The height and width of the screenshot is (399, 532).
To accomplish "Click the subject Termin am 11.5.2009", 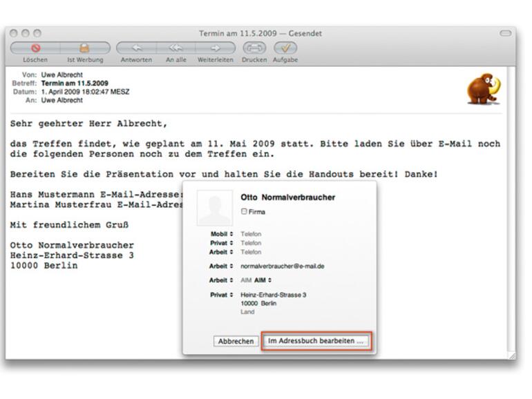I will (75, 83).
